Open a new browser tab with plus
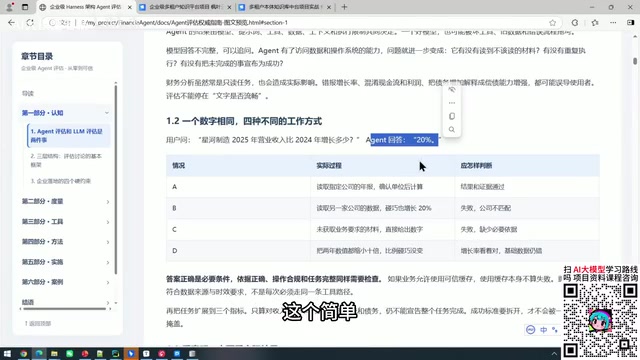The height and width of the screenshot is (360, 640). coord(344,7)
